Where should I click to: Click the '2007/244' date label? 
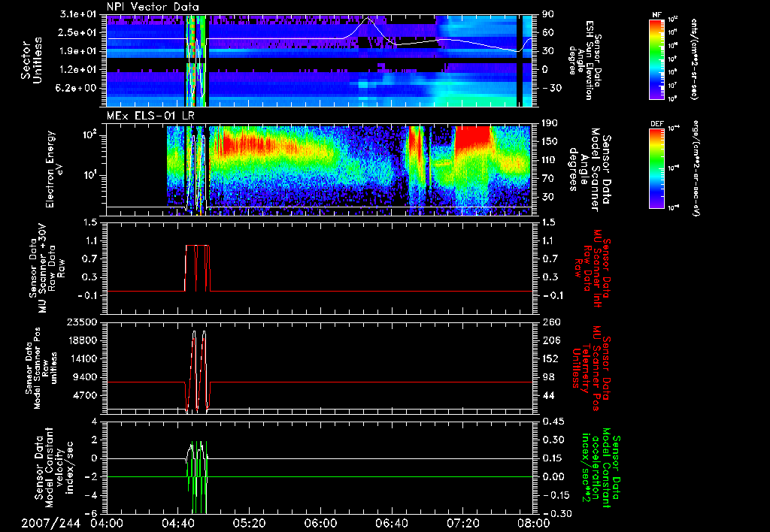pyautogui.click(x=50, y=523)
